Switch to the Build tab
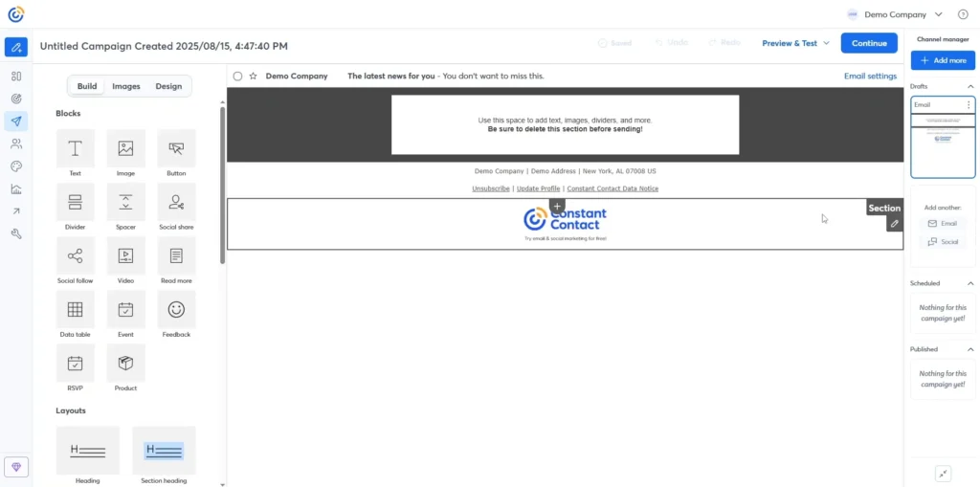 coord(87,86)
